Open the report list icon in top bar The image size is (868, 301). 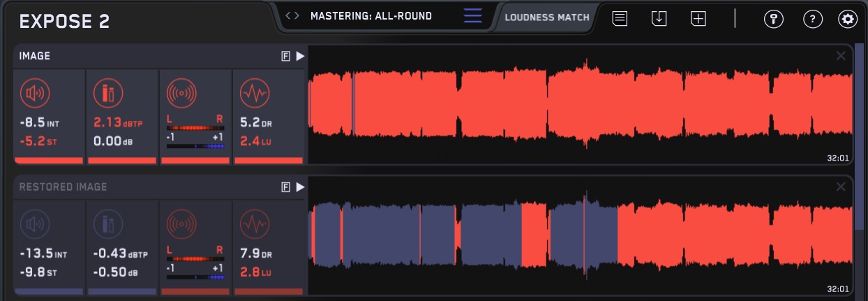coord(619,19)
